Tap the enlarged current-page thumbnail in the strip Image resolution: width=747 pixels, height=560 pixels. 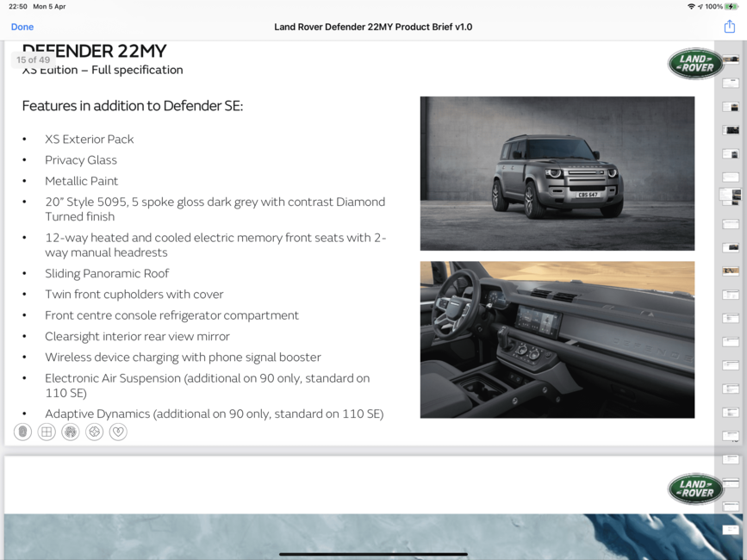[x=731, y=196]
